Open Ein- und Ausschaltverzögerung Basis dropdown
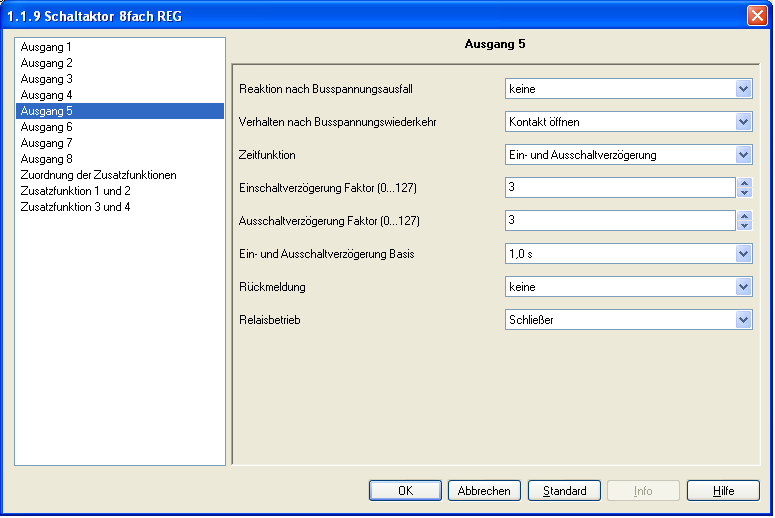 pyautogui.click(x=743, y=254)
